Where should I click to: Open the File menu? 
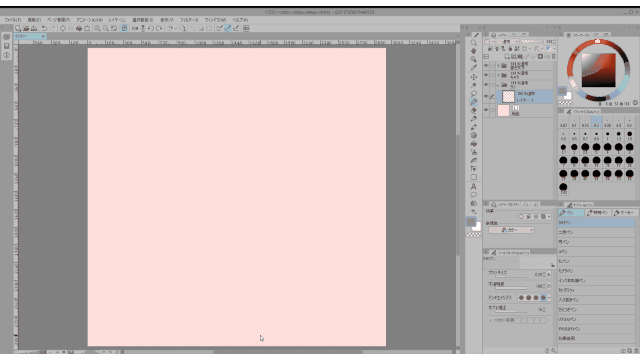13,20
